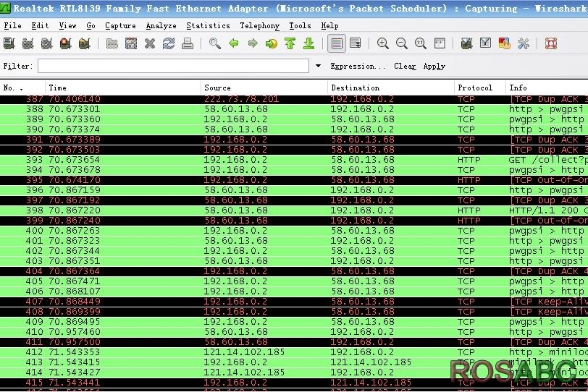Print the captured packets
The width and height of the screenshot is (588, 392).
pos(188,43)
